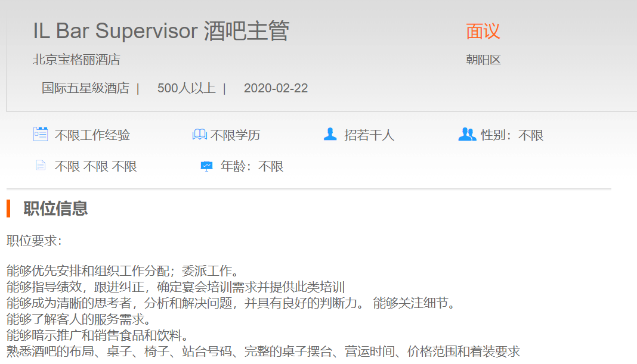Open the 北京宝格丽酒店 company link
The height and width of the screenshot is (364, 637).
pos(76,60)
